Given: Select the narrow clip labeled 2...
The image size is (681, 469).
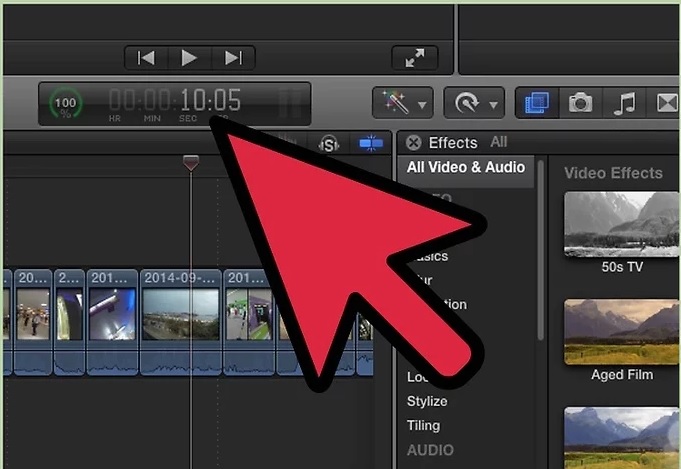Looking at the screenshot, I should pos(69,322).
